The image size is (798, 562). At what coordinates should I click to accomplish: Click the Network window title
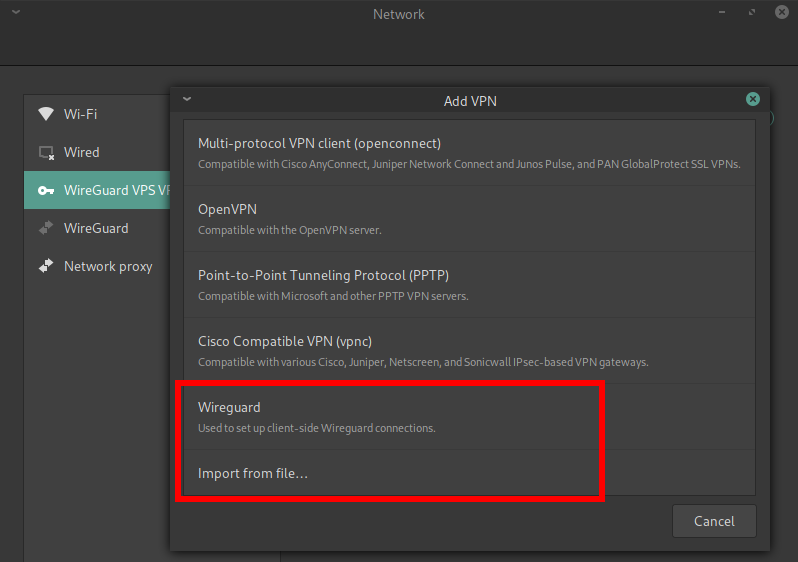[398, 14]
